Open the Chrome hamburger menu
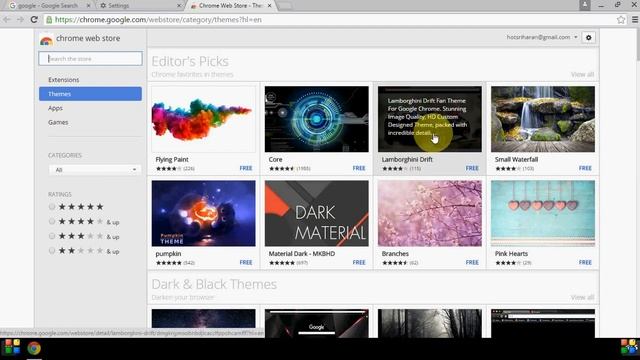Image resolution: width=640 pixels, height=360 pixels. pyautogui.click(x=635, y=20)
